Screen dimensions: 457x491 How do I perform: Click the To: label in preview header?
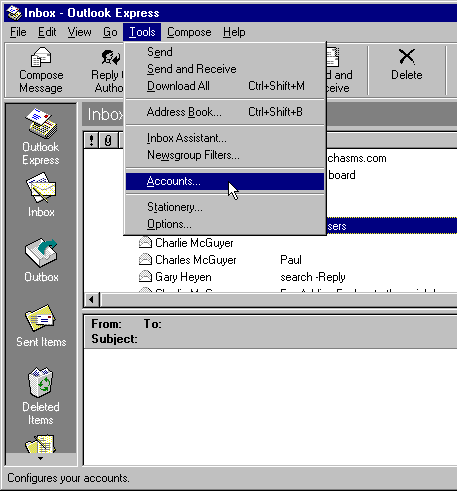tap(153, 324)
